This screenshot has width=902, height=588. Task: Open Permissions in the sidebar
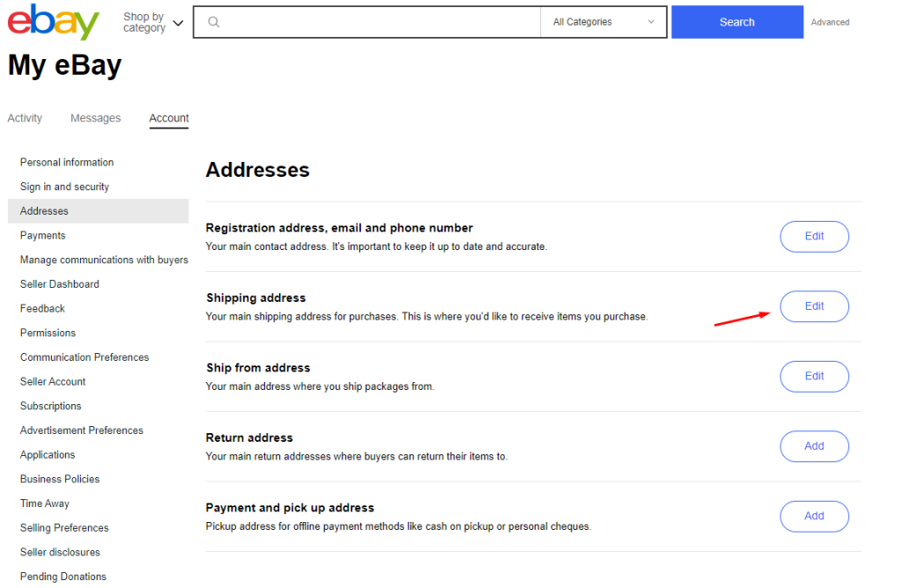pyautogui.click(x=48, y=333)
